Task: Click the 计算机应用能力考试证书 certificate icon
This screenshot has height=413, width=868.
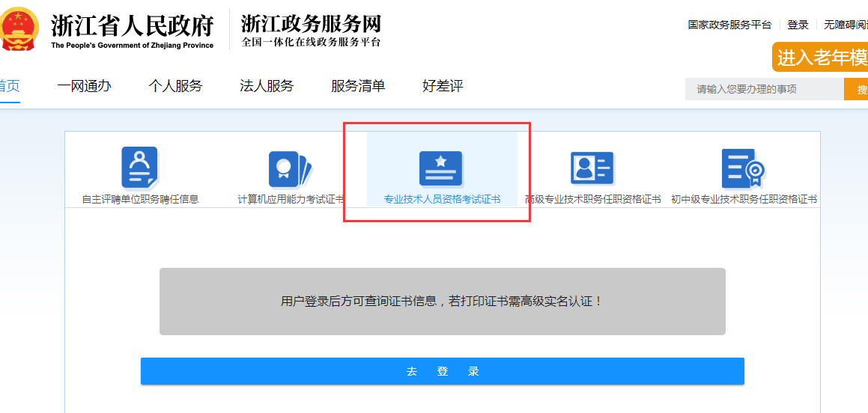Action: tap(291, 169)
